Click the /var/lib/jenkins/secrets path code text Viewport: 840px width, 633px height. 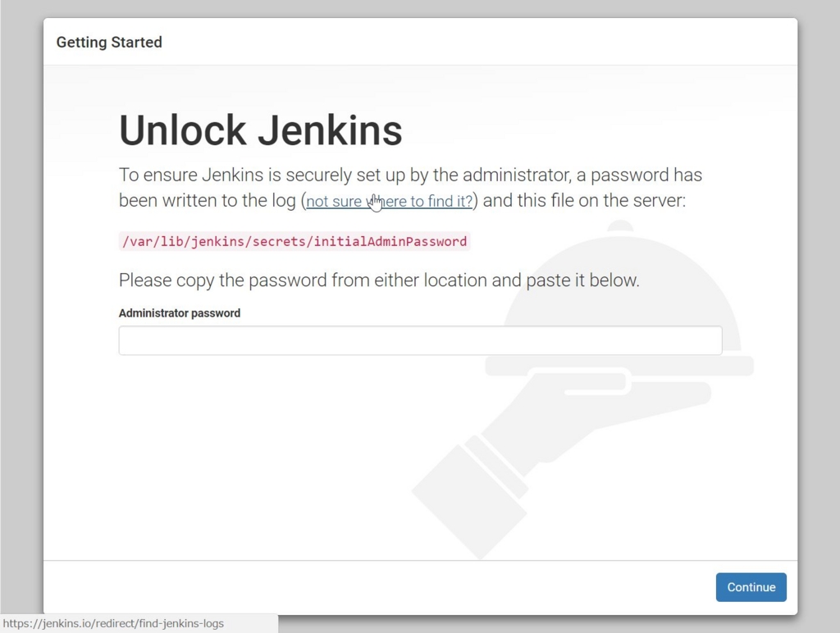pyautogui.click(x=294, y=242)
